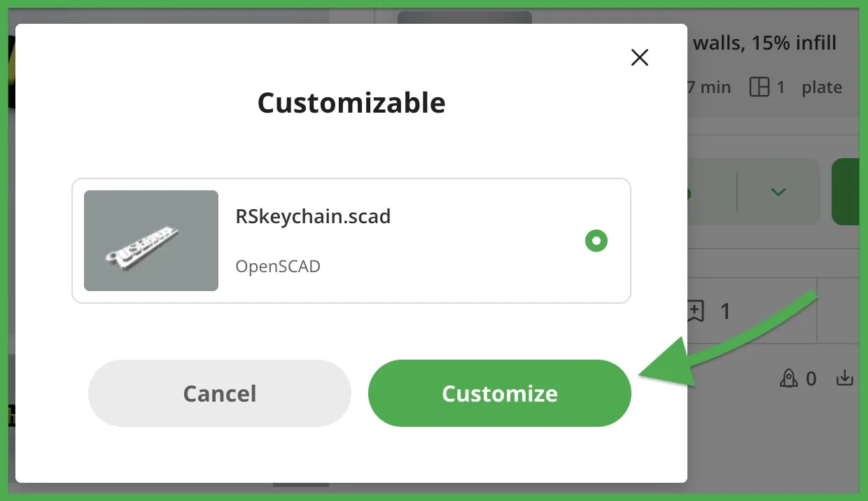Click the bookmark count showing 1

(x=725, y=311)
